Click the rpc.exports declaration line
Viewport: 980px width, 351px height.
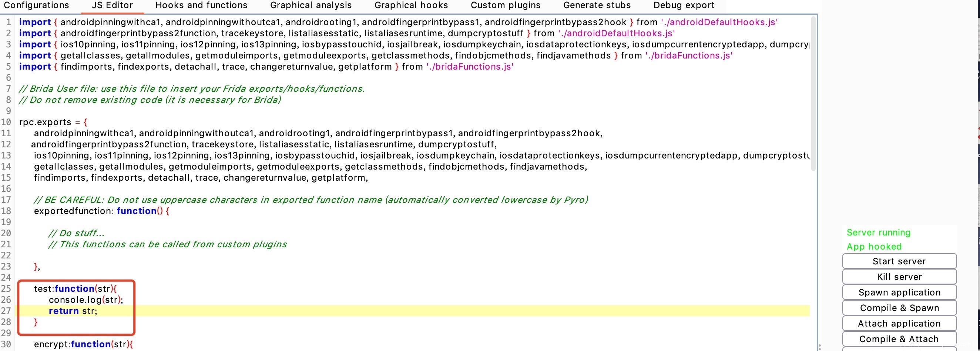[53, 122]
